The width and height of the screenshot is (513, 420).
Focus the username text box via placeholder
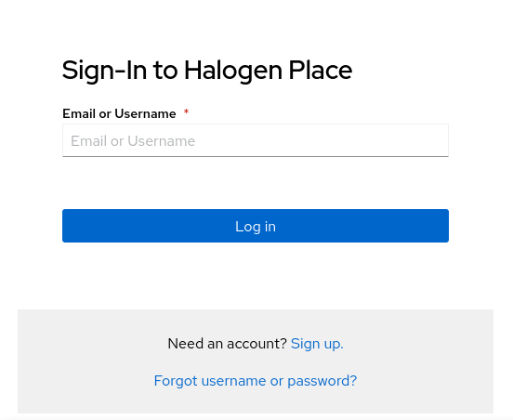133,141
